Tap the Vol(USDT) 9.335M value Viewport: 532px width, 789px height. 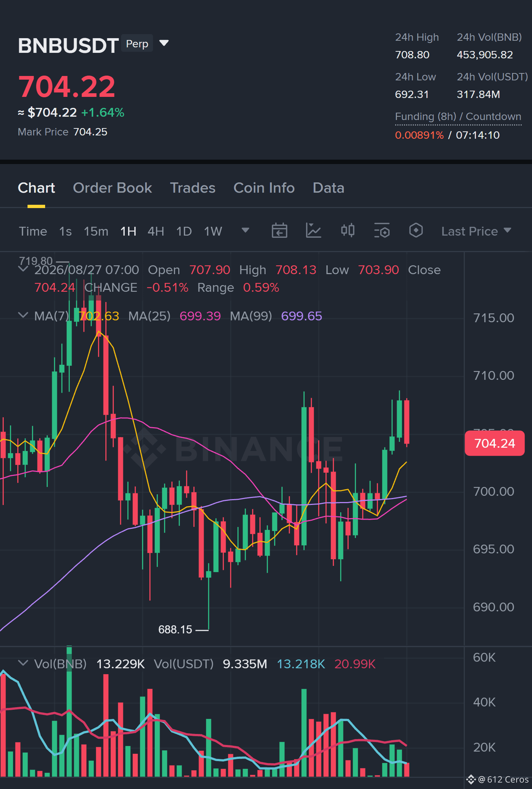point(245,664)
